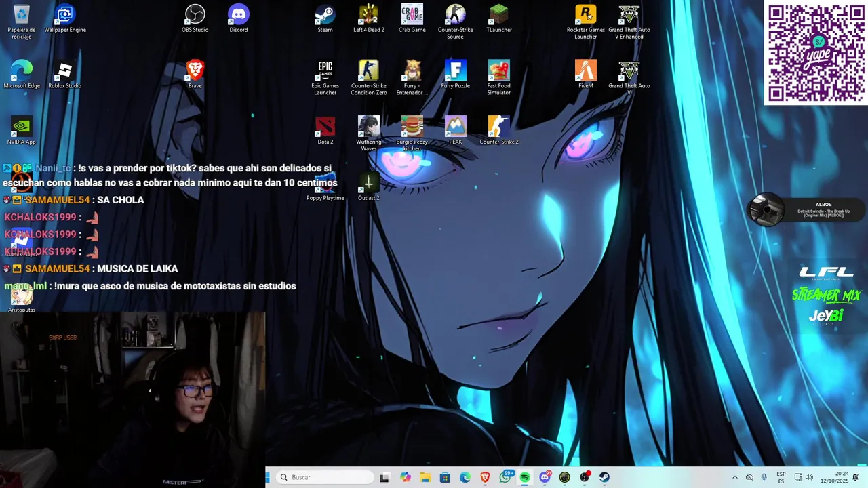Click the STREAMER MIX logo
868x488 pixels.
coord(826,295)
